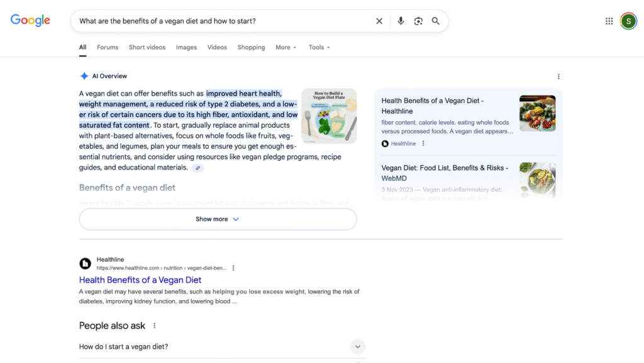Image resolution: width=644 pixels, height=363 pixels.
Task: Open WebMD Vegan Diet source card
Action: [445, 173]
